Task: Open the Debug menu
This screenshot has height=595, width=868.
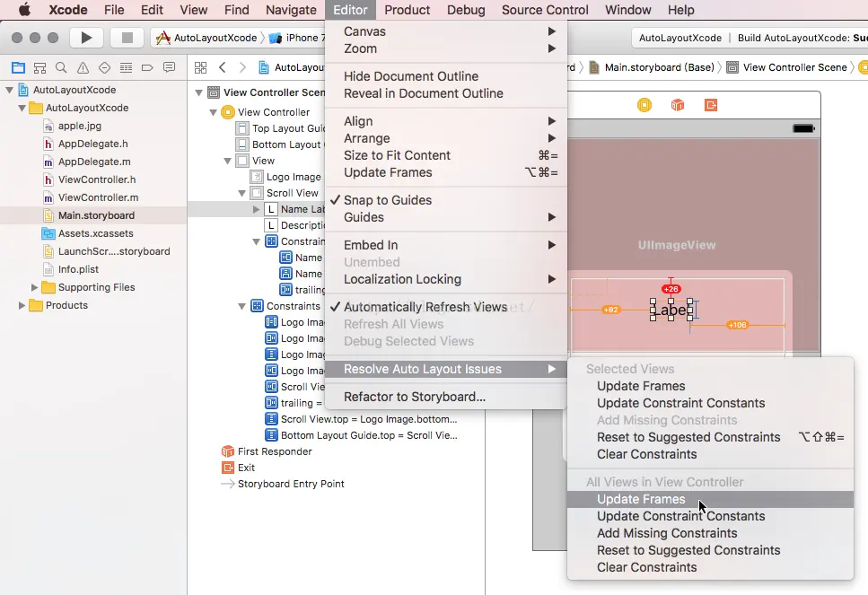Action: pos(466,10)
